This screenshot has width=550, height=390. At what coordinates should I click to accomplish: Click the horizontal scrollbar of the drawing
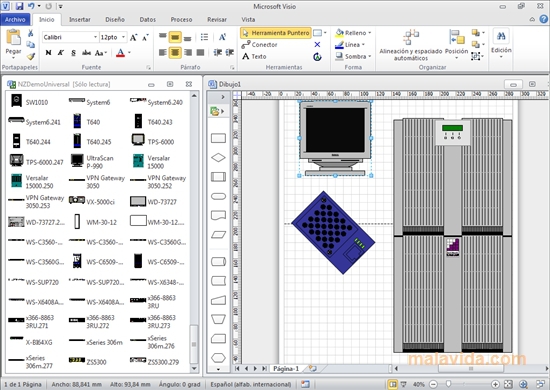coord(471,368)
